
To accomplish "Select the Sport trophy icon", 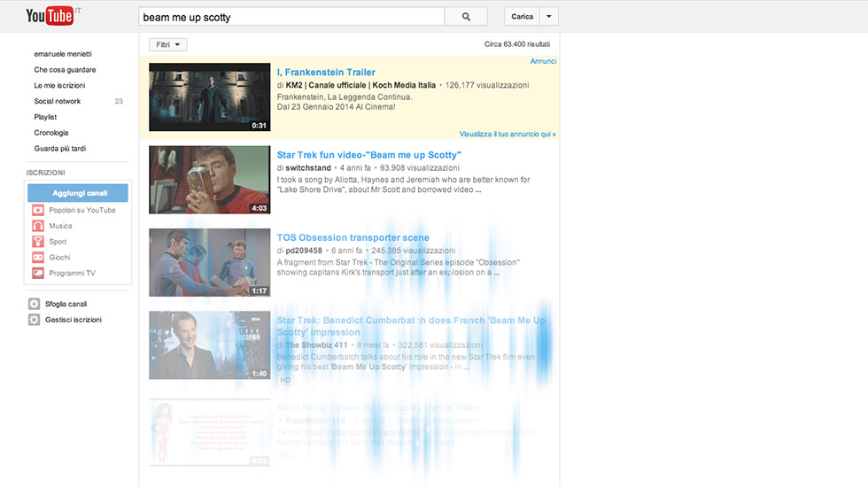I will 38,242.
